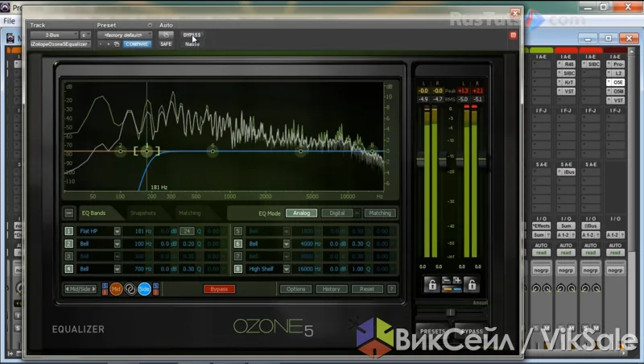644x364 pixels.
Task: Select Analog EQ mode
Action: [x=301, y=213]
